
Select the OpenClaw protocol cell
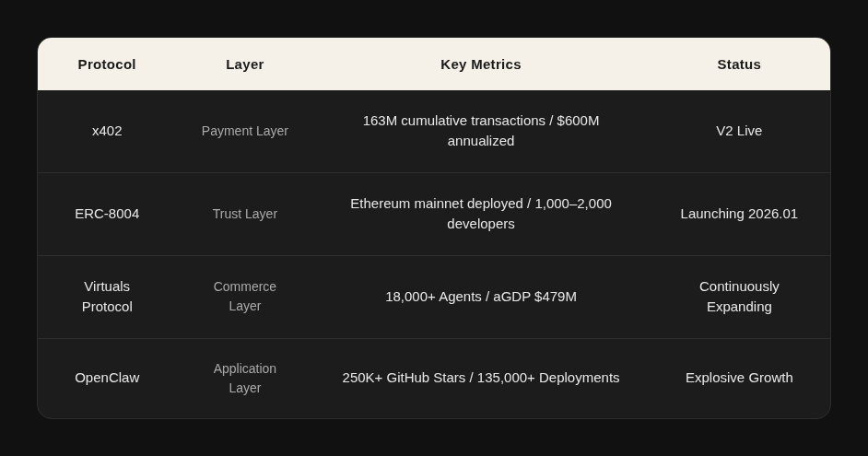pos(107,378)
